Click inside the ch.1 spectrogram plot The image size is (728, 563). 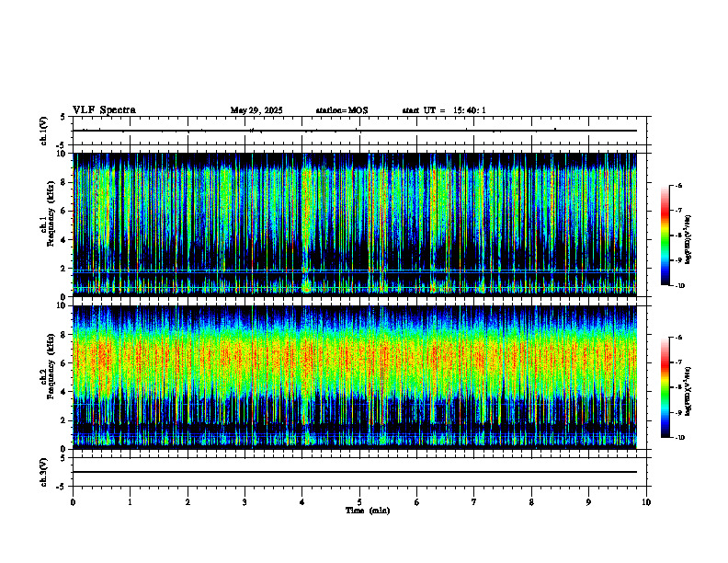coord(355,224)
